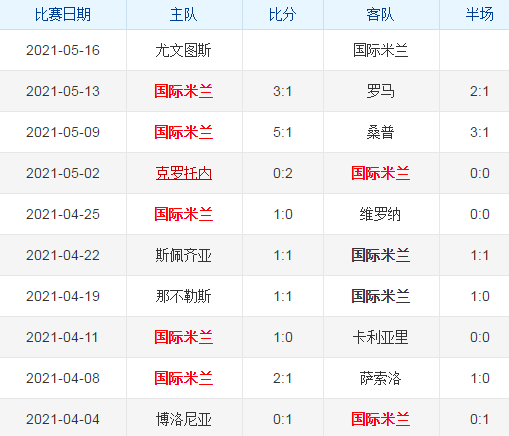
Task: Click halftime score 3:1 in 桑普 row
Action: 480,132
